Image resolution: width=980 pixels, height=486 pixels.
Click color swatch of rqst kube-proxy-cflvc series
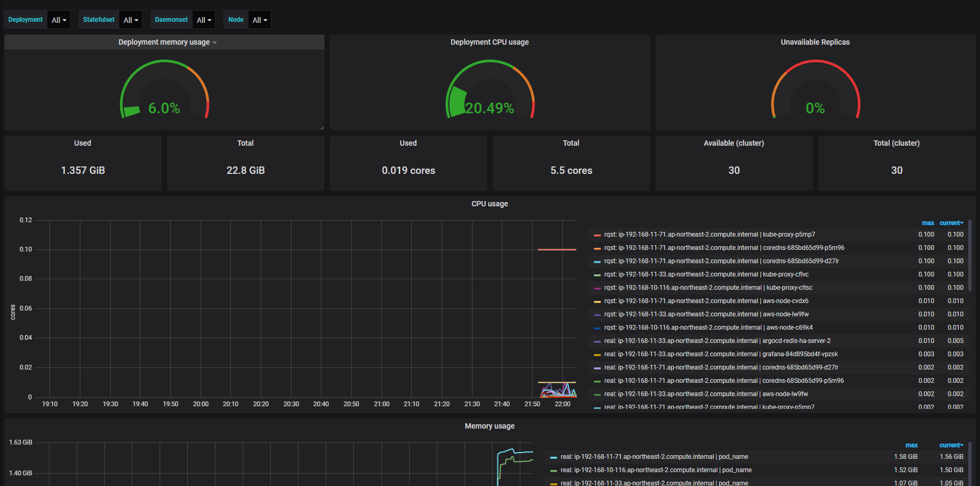click(597, 275)
